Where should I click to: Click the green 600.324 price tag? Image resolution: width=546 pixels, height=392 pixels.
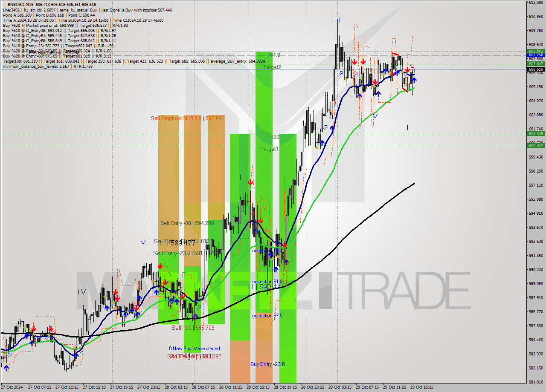pos(536,145)
